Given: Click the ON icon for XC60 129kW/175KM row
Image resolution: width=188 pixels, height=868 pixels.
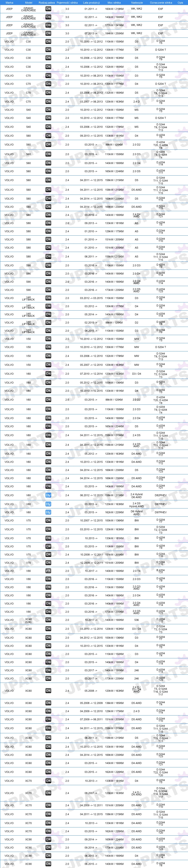Looking at the screenshot, I should tap(48, 711).
